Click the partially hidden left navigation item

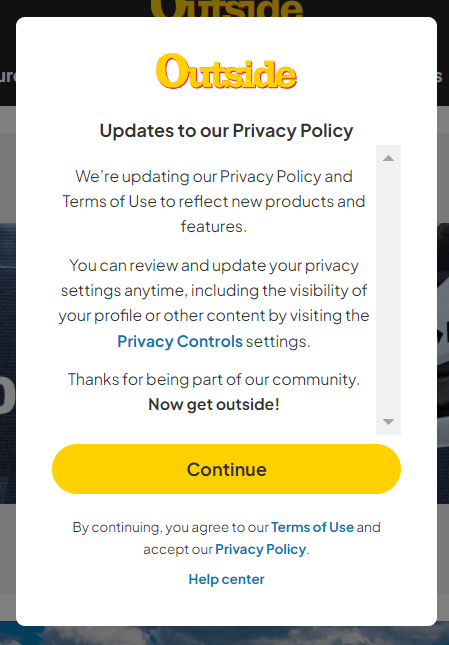tap(8, 77)
